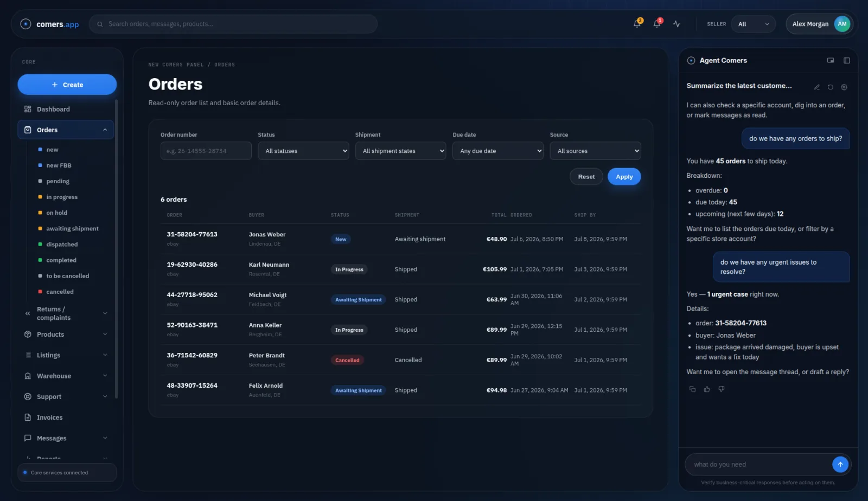Click the Warehouse building icon
The image size is (868, 501).
pos(28,376)
